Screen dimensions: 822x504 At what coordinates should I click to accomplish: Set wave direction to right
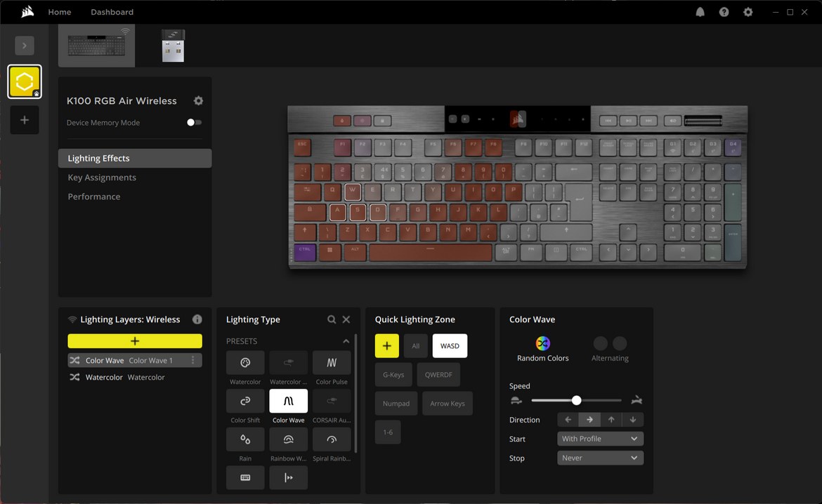(589, 420)
